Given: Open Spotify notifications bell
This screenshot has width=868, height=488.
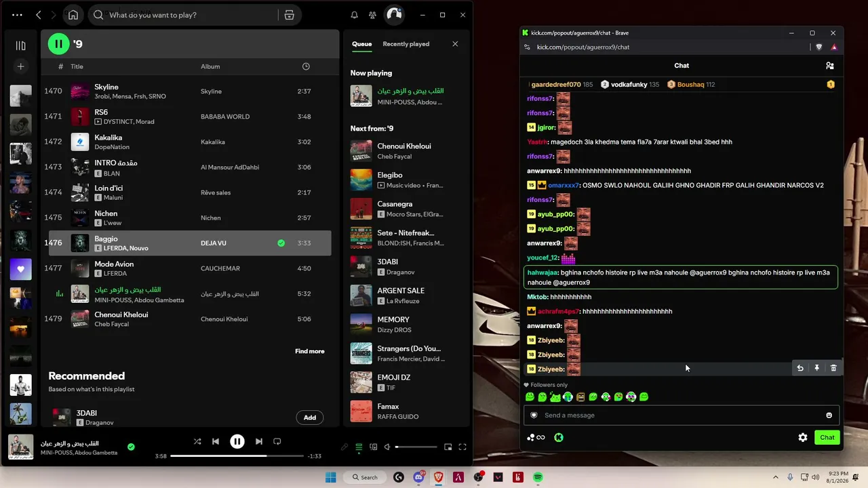Looking at the screenshot, I should click(354, 15).
